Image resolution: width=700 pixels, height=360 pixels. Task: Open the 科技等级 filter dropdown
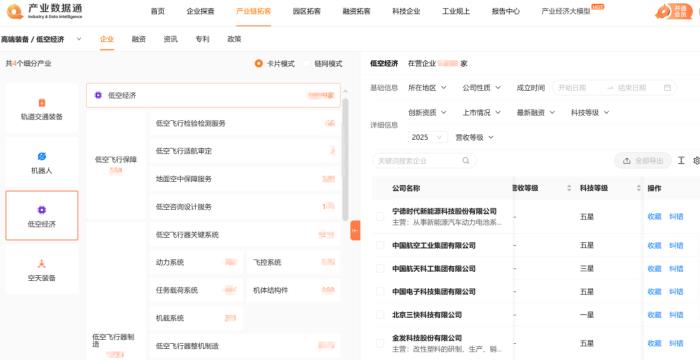590,113
